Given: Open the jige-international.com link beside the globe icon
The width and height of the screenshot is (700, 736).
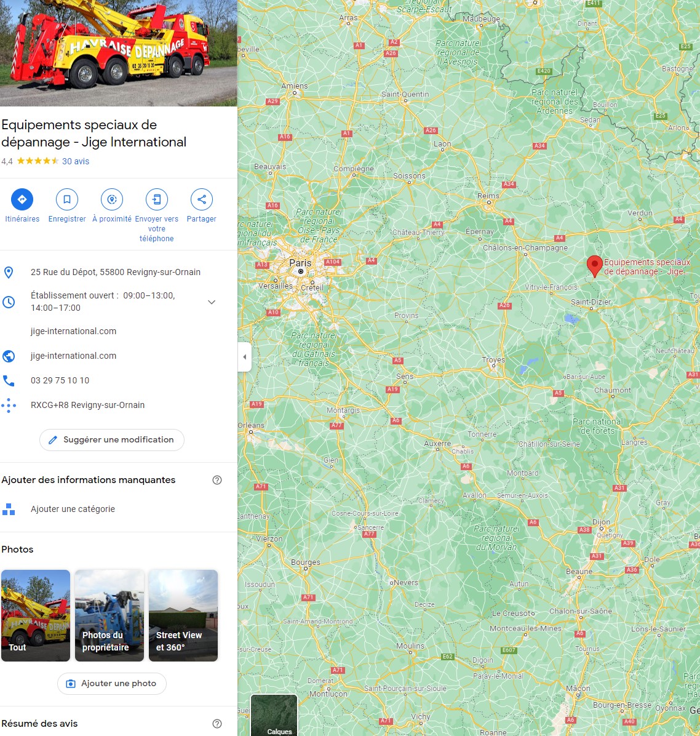Looking at the screenshot, I should (x=73, y=356).
